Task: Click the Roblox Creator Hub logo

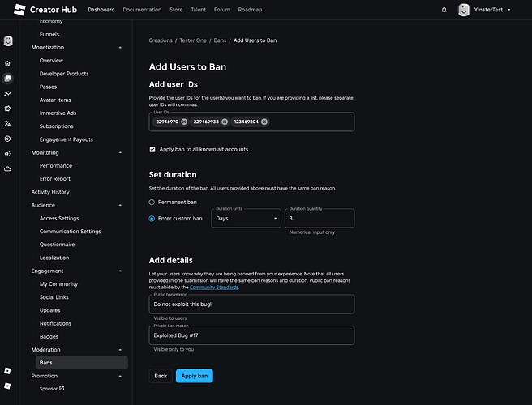Action: (x=47, y=10)
